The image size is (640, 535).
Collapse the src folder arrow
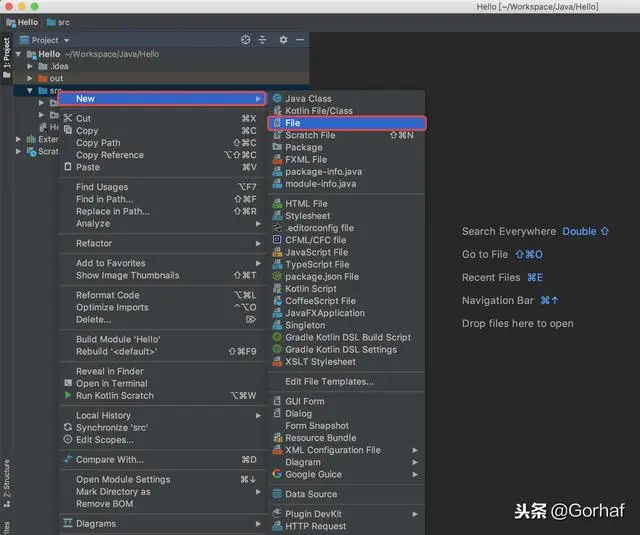click(30, 90)
